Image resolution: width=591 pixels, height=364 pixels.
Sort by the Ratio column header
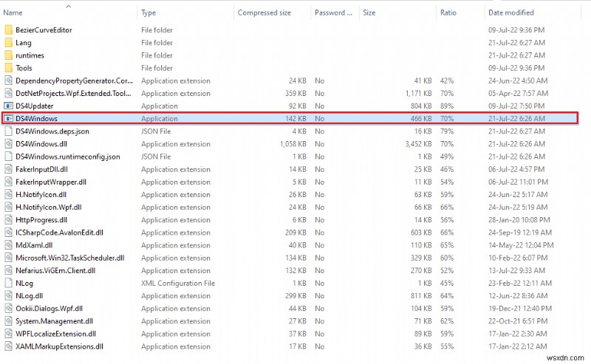[448, 13]
